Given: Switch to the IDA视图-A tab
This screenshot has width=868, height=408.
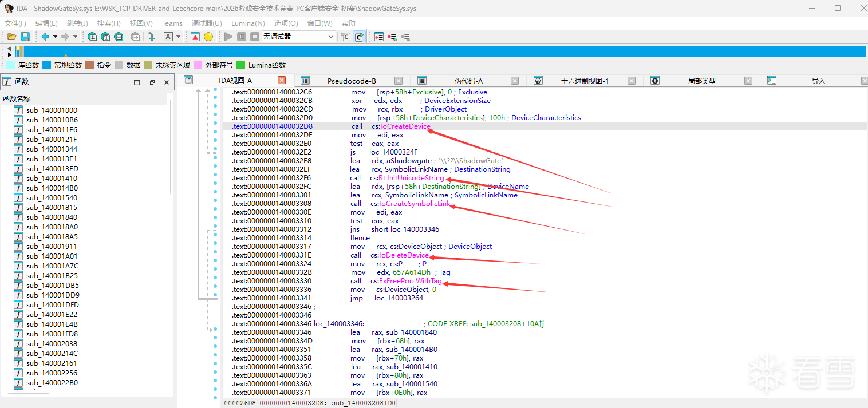Looking at the screenshot, I should coord(235,81).
